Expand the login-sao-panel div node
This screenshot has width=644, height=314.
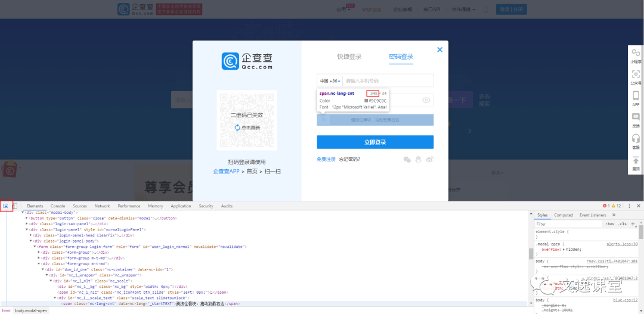(x=27, y=224)
